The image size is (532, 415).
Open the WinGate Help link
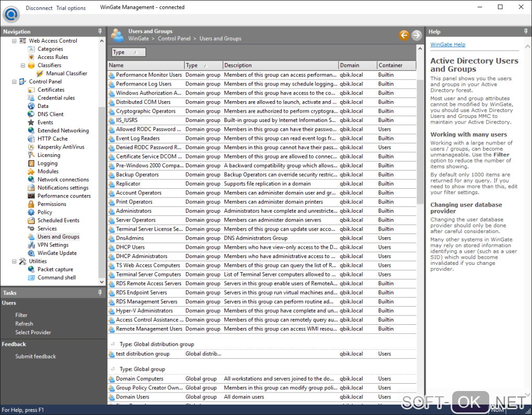[448, 44]
